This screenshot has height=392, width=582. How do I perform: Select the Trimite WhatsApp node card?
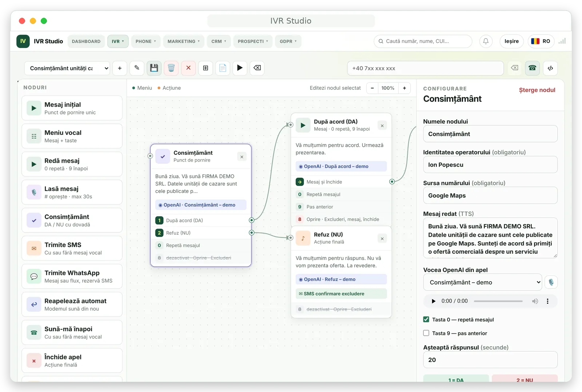click(72, 276)
